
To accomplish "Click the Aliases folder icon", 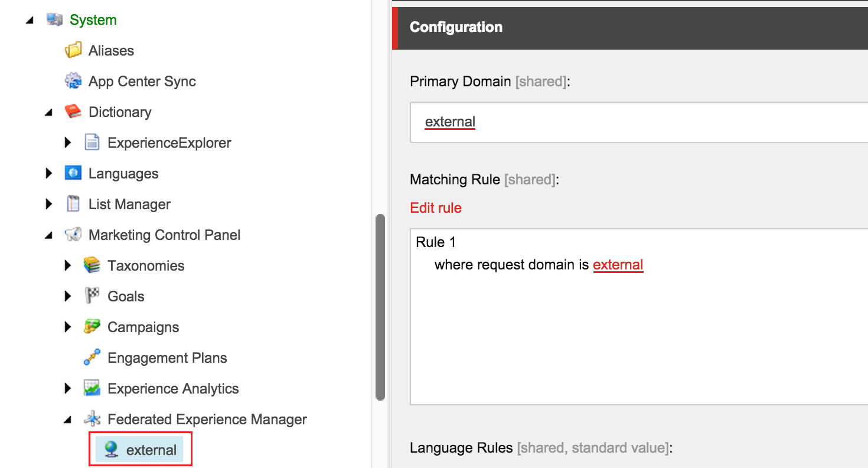I will [73, 51].
